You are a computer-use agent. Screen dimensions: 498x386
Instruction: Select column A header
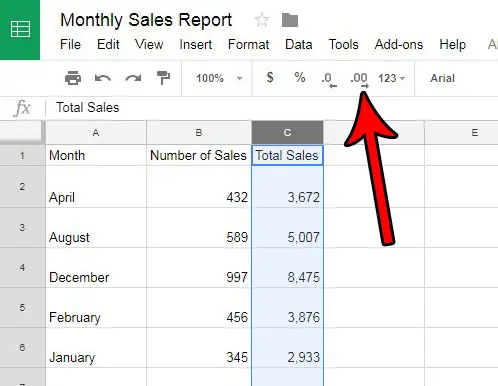coord(96,133)
